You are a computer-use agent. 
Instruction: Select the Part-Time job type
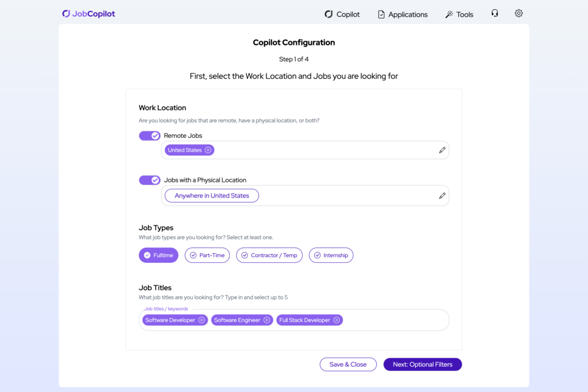tap(207, 255)
